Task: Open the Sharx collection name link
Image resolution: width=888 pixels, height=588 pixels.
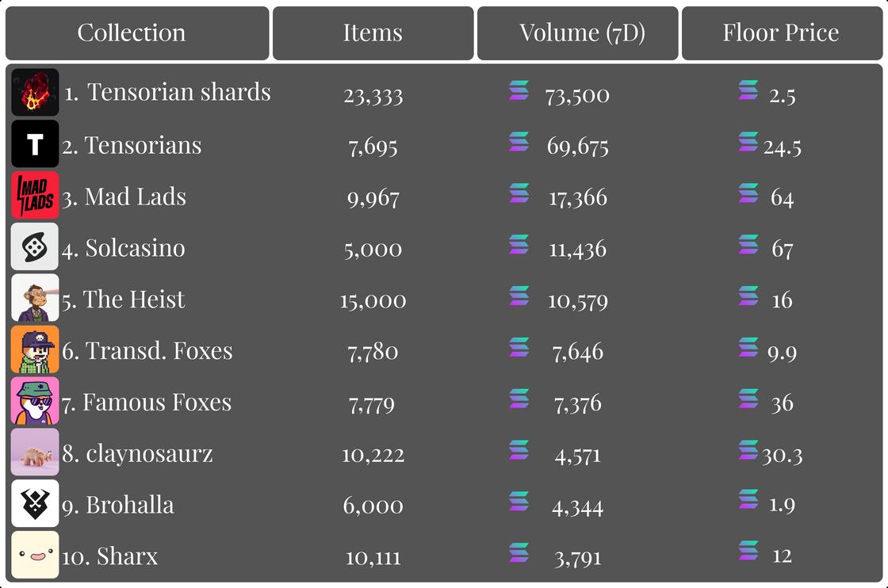Action: coord(127,556)
